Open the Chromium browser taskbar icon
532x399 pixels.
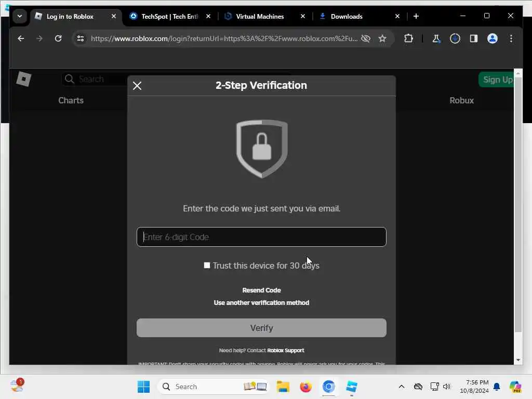(x=328, y=387)
